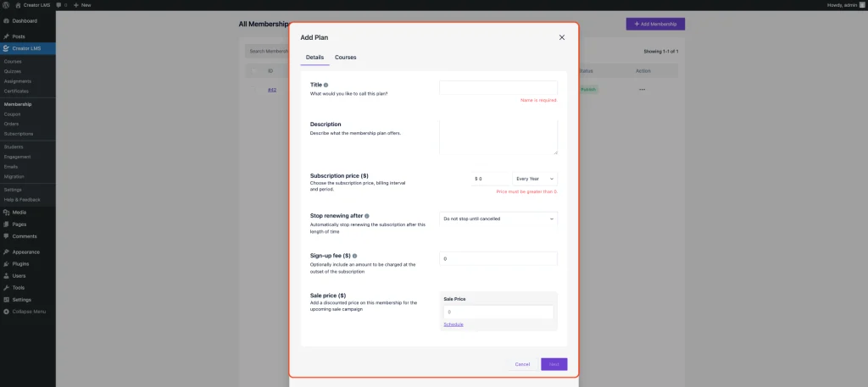Open the three-dot action menu in membership row

pyautogui.click(x=642, y=89)
